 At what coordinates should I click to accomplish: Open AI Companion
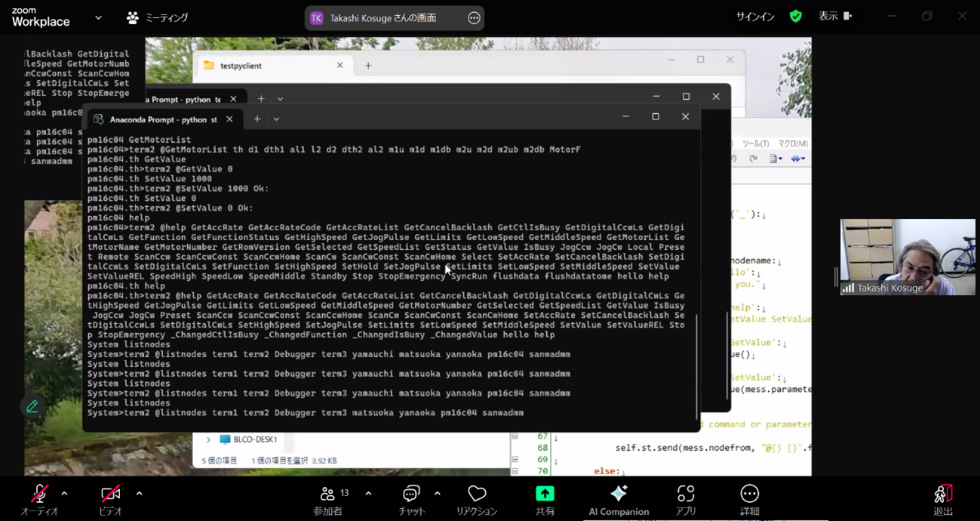coord(619,494)
